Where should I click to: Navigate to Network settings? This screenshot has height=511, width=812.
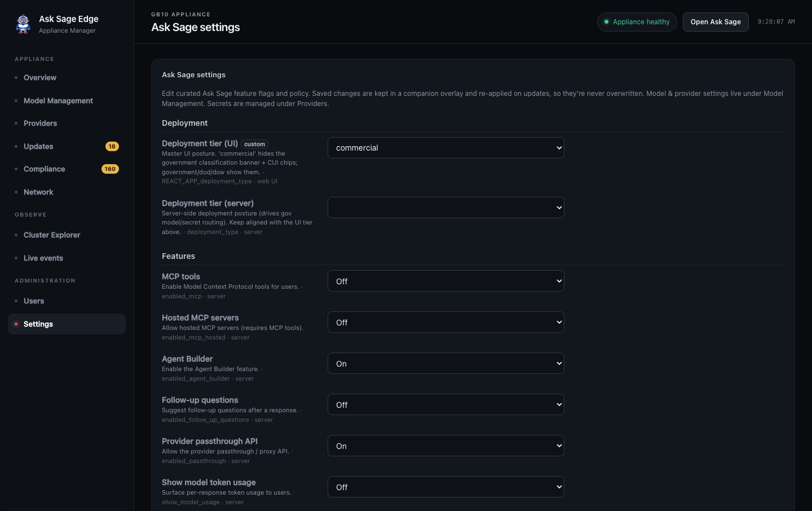tap(67, 192)
